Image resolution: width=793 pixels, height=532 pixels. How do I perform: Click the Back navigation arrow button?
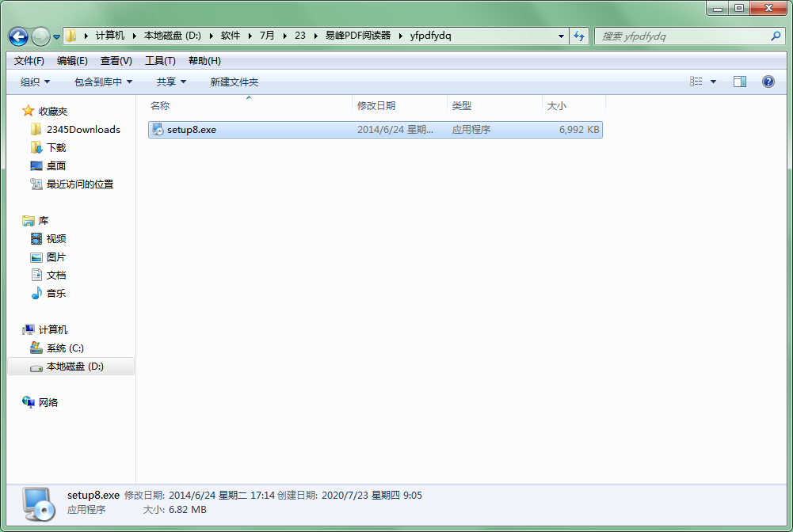(x=19, y=36)
